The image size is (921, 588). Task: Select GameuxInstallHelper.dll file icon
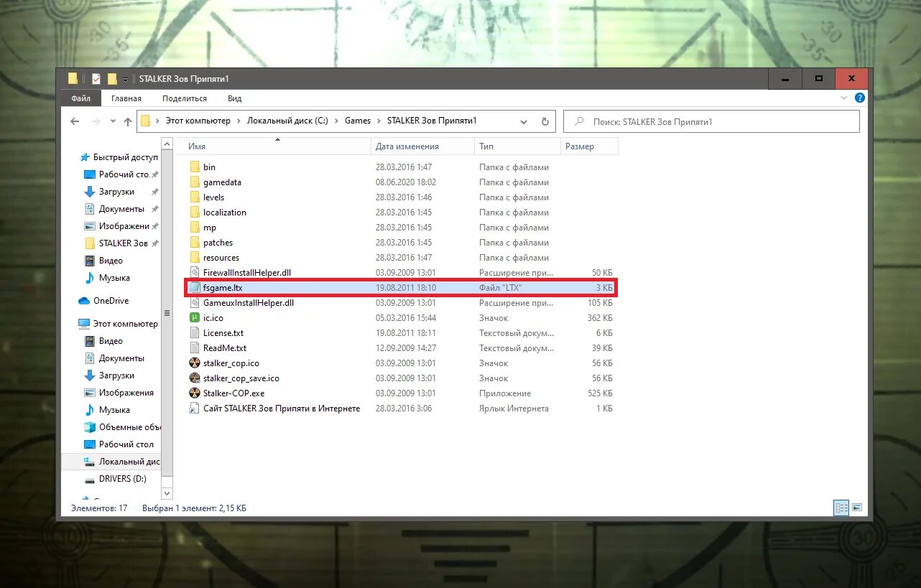[x=194, y=302]
